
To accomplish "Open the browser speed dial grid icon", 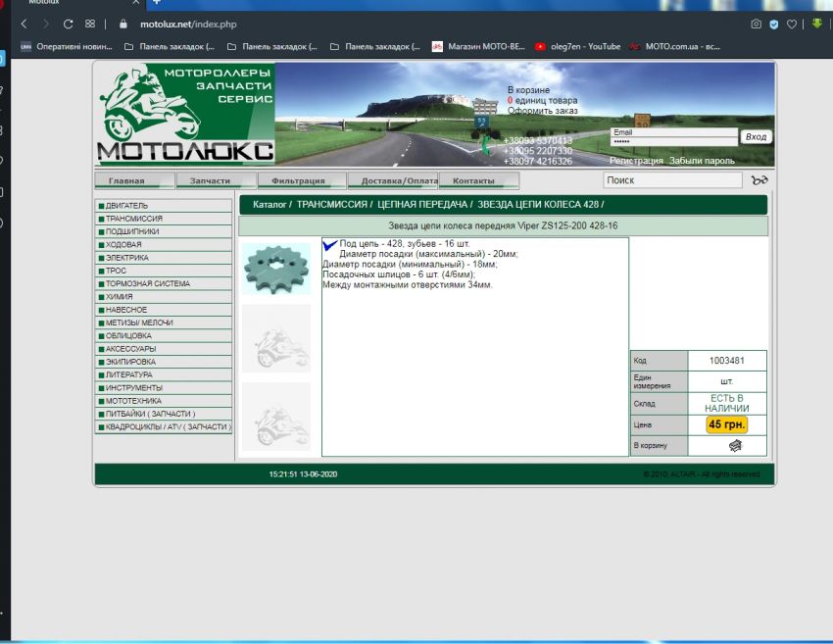I will (x=90, y=24).
